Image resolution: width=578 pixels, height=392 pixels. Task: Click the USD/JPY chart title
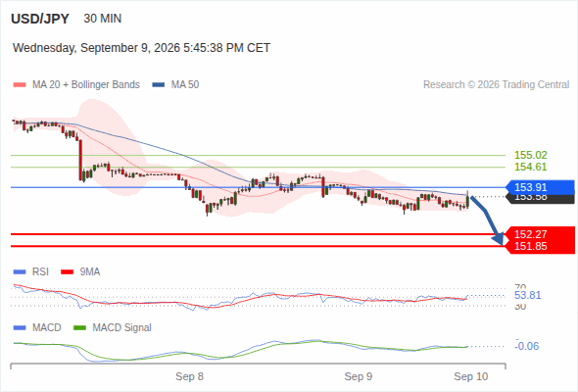coord(40,19)
